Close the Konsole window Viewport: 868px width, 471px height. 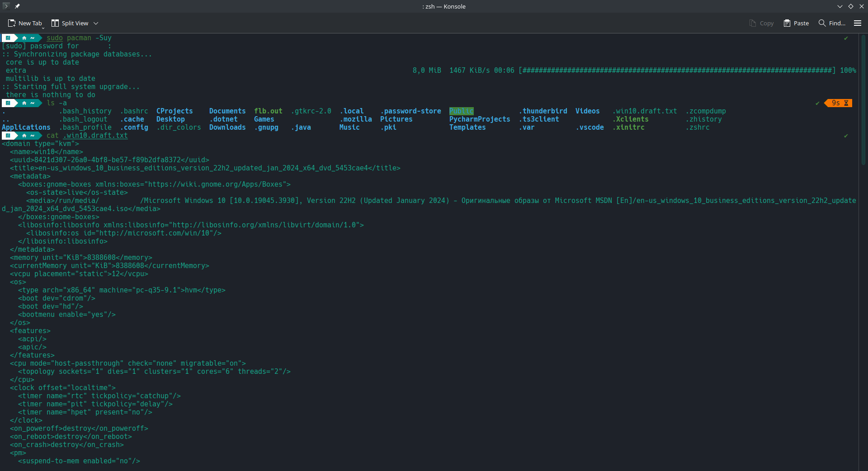point(862,6)
